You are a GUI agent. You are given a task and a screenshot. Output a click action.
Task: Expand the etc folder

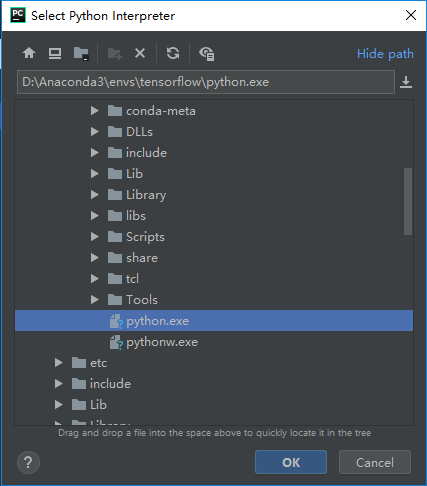coord(59,363)
